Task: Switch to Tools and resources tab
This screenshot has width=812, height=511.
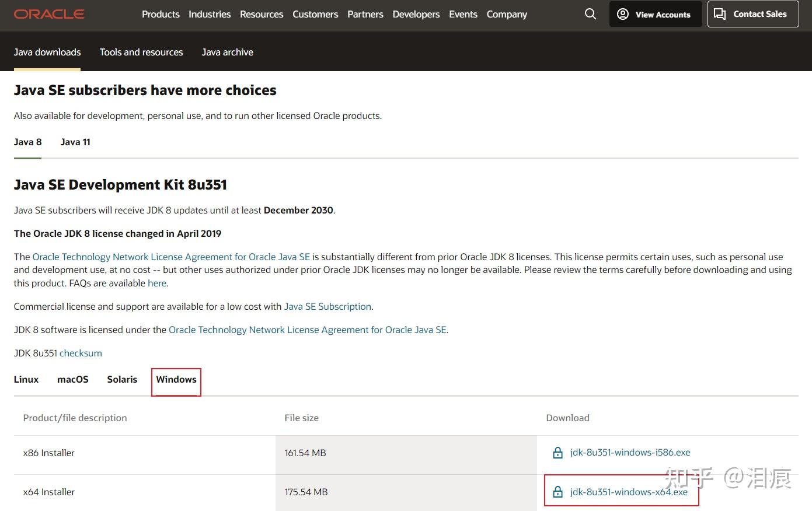Action: point(141,52)
